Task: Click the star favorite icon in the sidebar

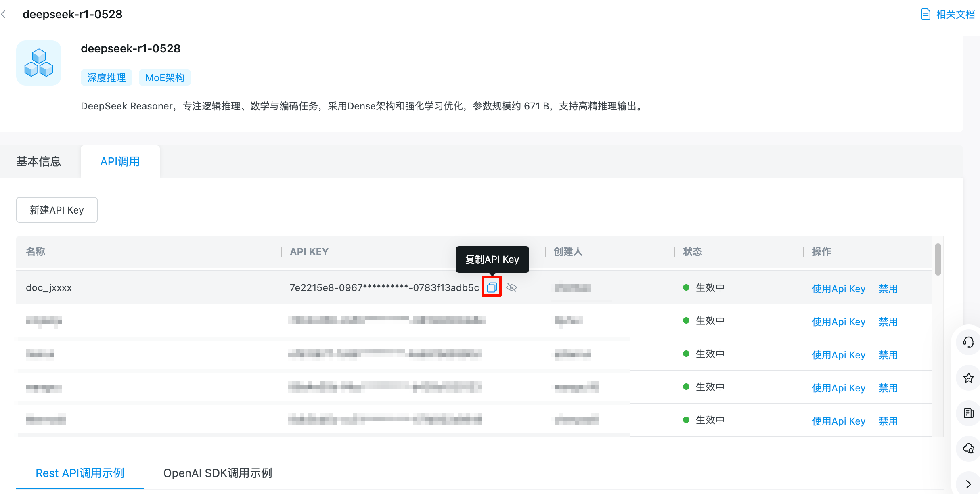Action: (x=968, y=378)
